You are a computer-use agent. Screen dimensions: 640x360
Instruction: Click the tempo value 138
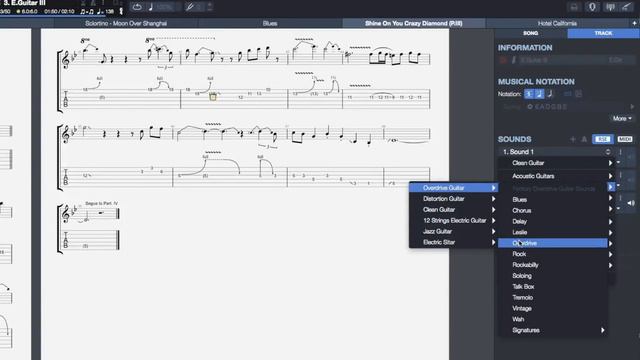[x=110, y=11]
